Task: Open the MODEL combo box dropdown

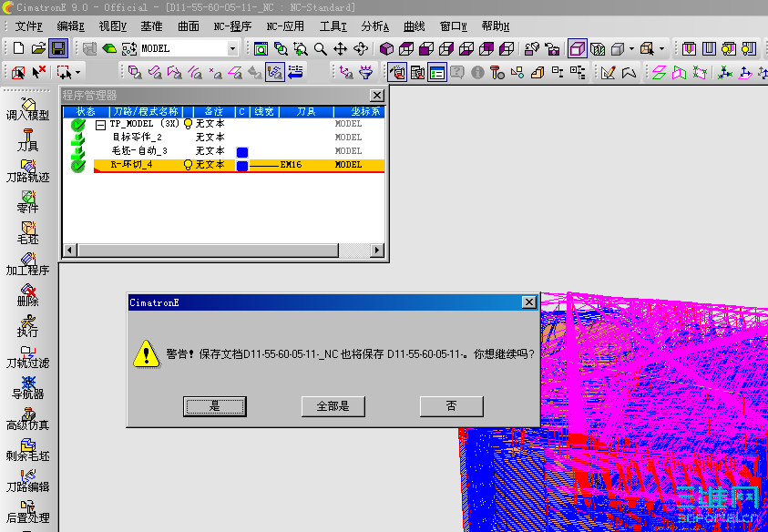Action: coord(232,48)
